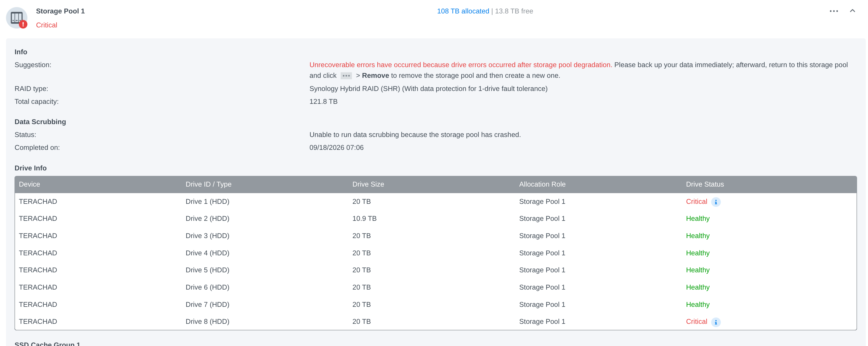Click the Data Scrubbing section heading

pyautogui.click(x=40, y=122)
